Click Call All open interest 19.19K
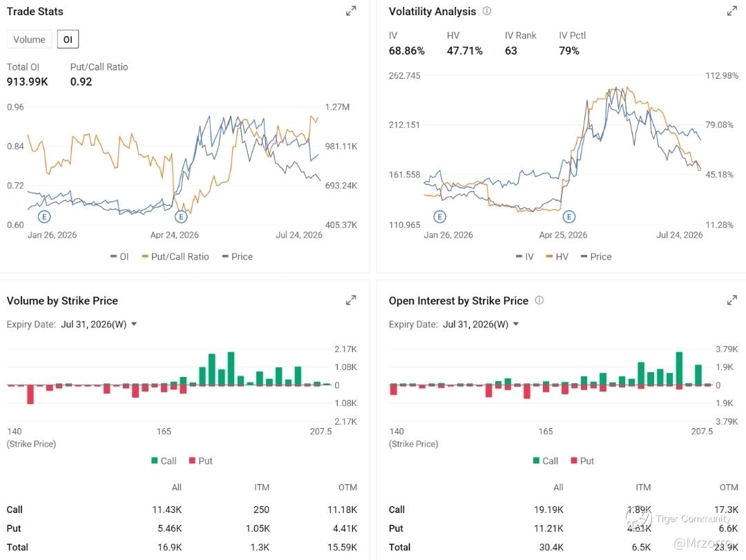Viewport: 746px width, 560px height. click(548, 510)
